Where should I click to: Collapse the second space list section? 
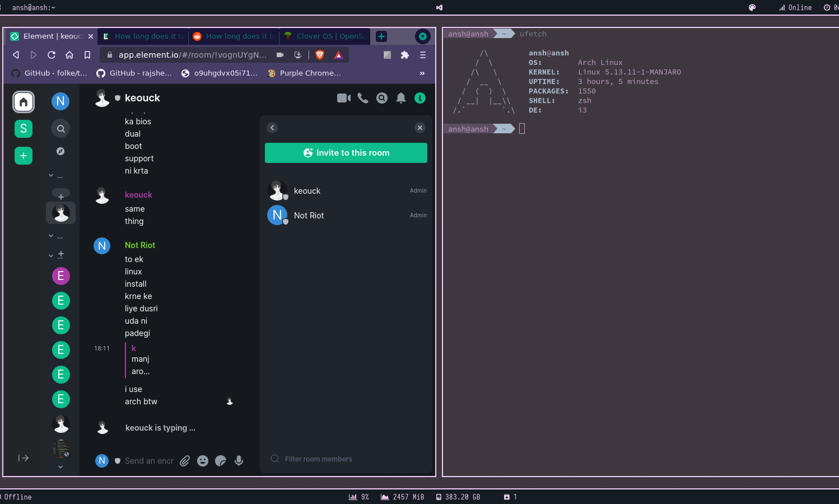pyautogui.click(x=50, y=236)
